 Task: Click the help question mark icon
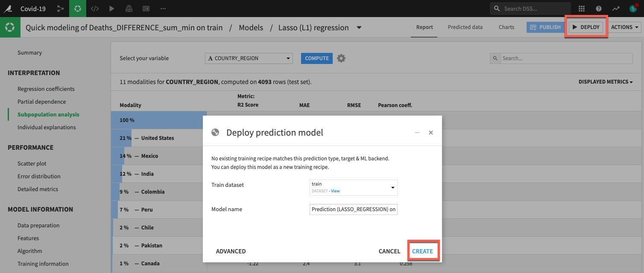(x=598, y=9)
